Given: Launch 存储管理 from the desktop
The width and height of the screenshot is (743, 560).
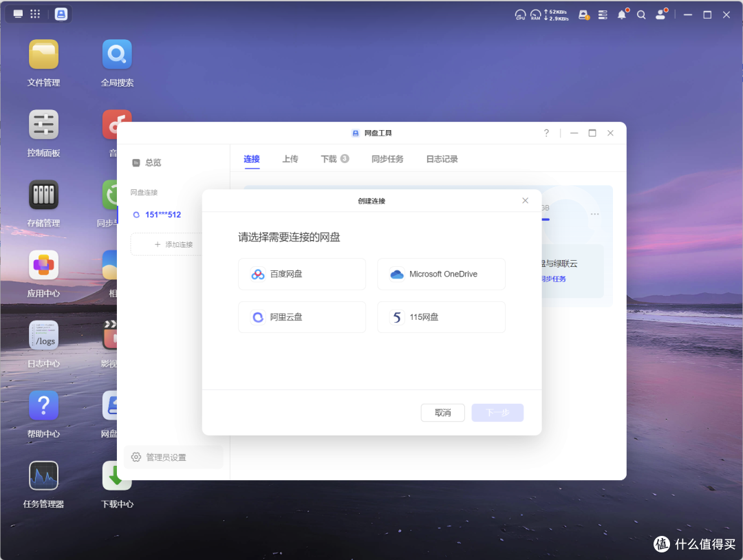Looking at the screenshot, I should pos(43,195).
